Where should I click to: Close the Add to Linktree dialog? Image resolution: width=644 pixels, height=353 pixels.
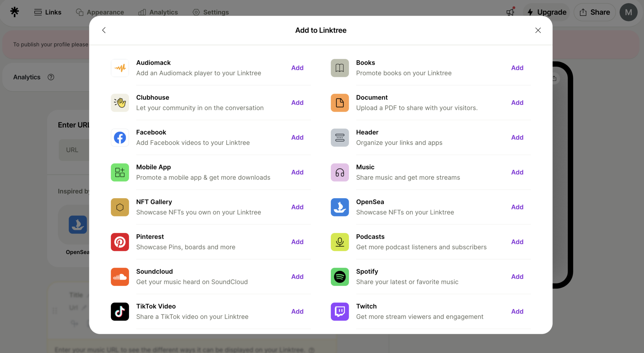pyautogui.click(x=538, y=30)
